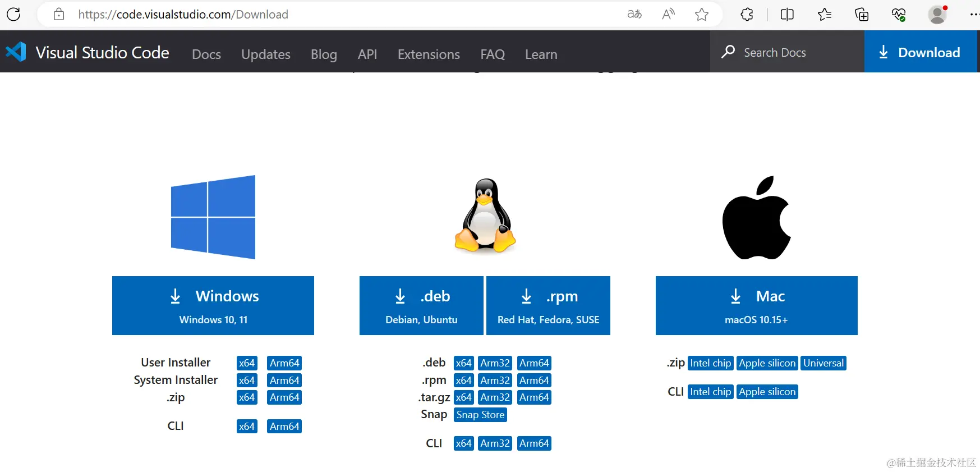Select Arm64 for Windows .zip

tap(284, 397)
